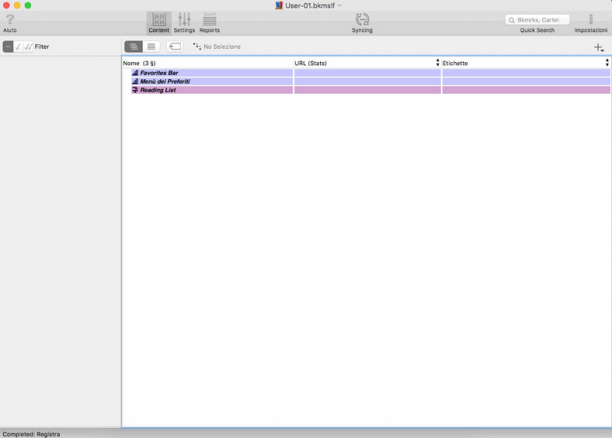
Task: Set Filter to the single checkmark segment
Action: coord(18,46)
